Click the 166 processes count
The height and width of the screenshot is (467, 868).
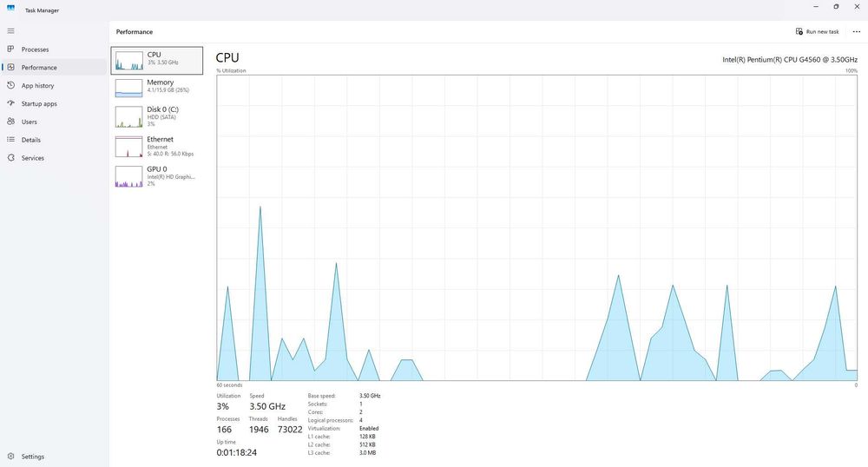click(224, 430)
